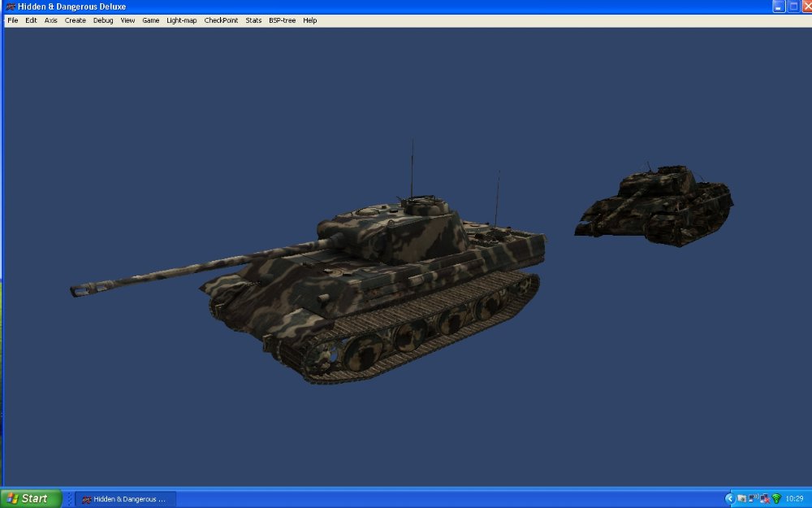
Task: Open the Help menu
Action: pos(309,20)
